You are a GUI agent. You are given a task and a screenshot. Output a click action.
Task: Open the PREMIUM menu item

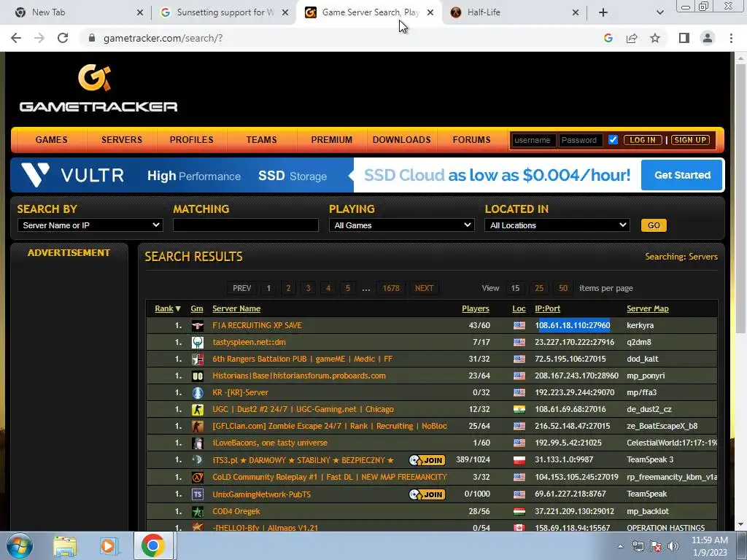(x=332, y=140)
